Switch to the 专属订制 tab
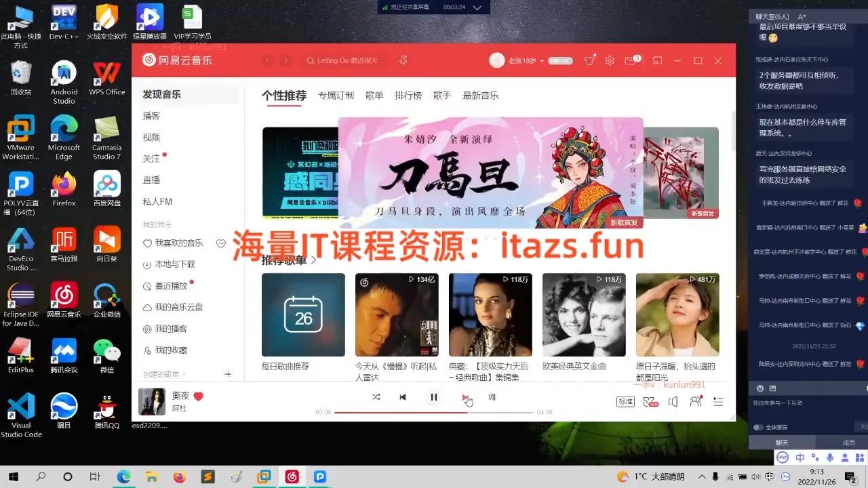 pos(336,96)
